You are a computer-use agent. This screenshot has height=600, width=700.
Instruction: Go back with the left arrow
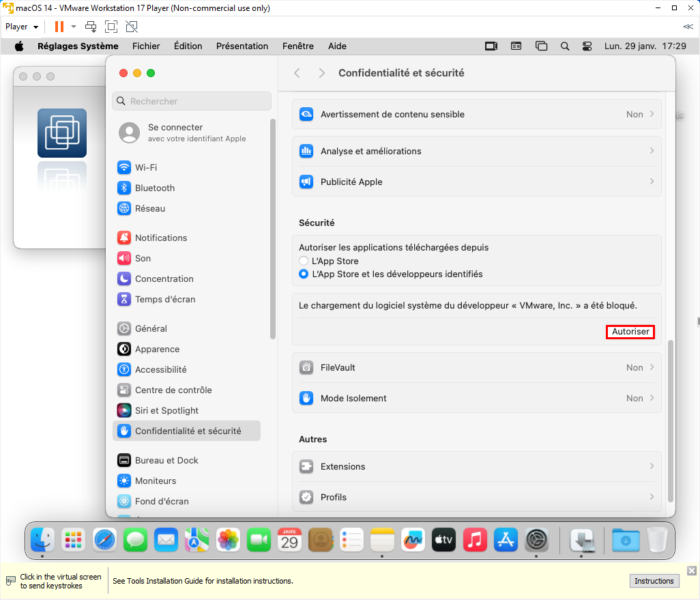[x=297, y=73]
